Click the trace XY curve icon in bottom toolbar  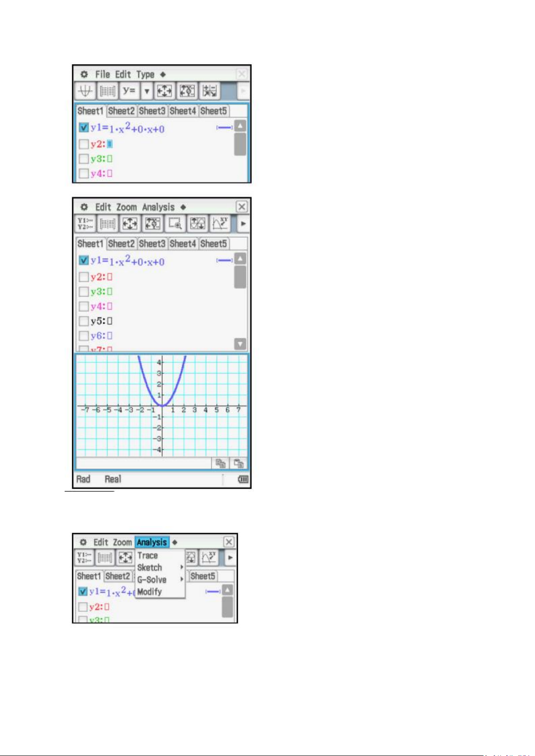click(x=209, y=558)
